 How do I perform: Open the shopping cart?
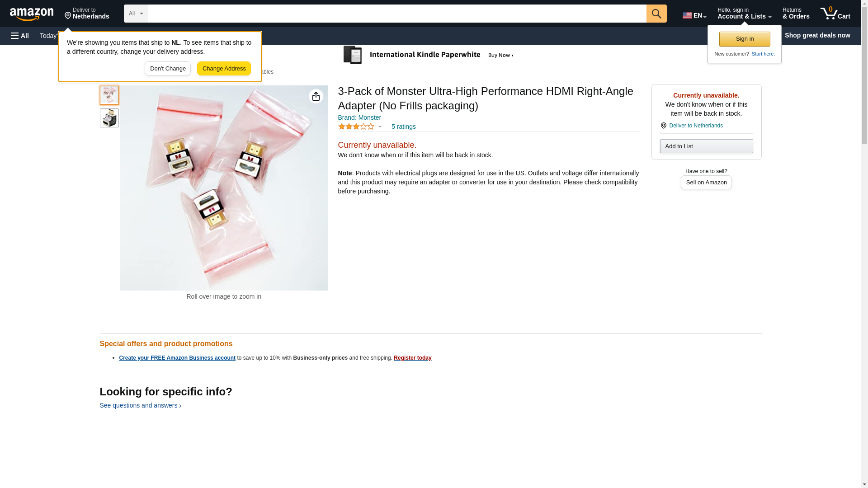tap(835, 14)
